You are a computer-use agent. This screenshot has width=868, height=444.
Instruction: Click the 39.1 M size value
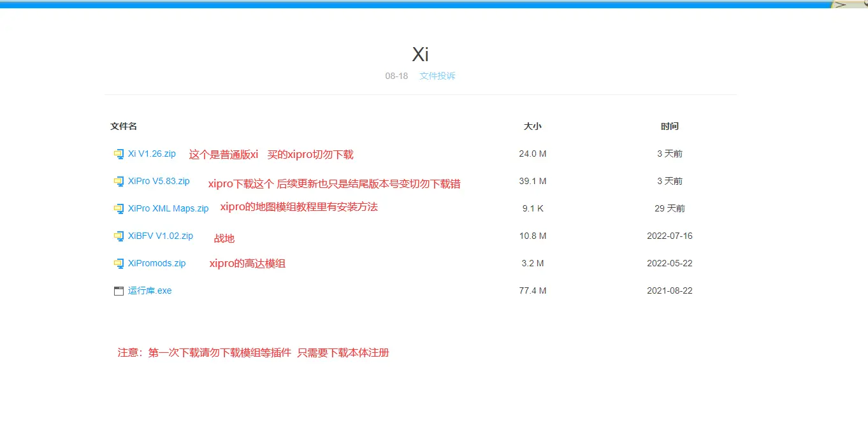coord(533,181)
